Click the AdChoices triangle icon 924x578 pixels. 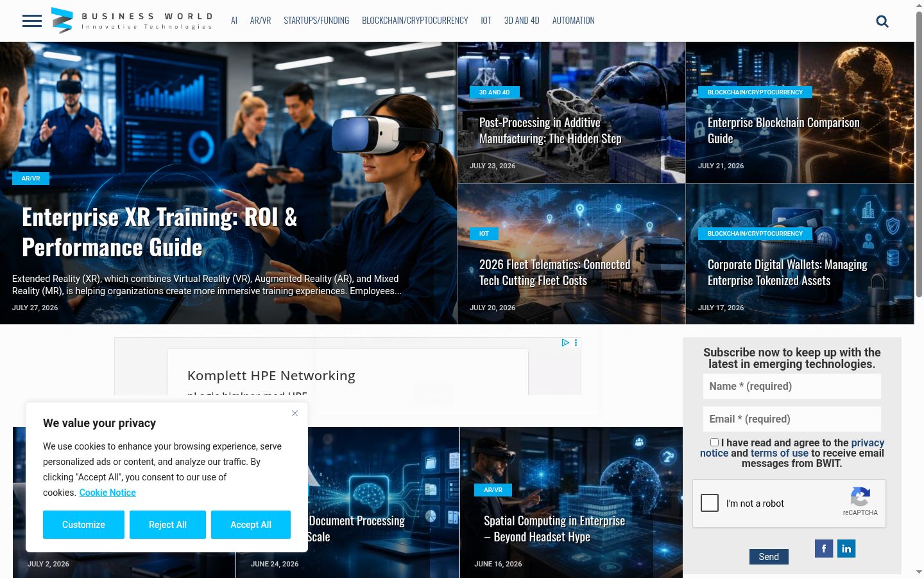565,343
